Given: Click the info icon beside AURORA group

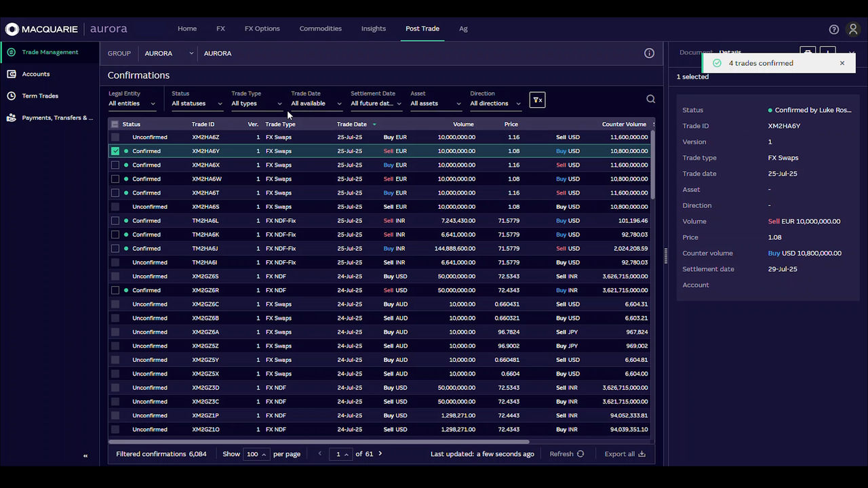Looking at the screenshot, I should coord(649,54).
